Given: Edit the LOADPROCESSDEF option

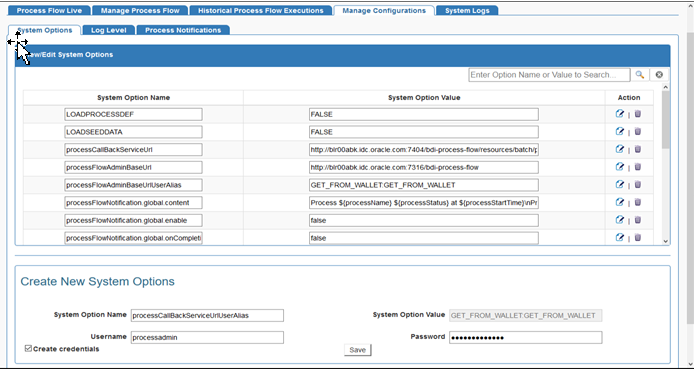Looking at the screenshot, I should (620, 114).
